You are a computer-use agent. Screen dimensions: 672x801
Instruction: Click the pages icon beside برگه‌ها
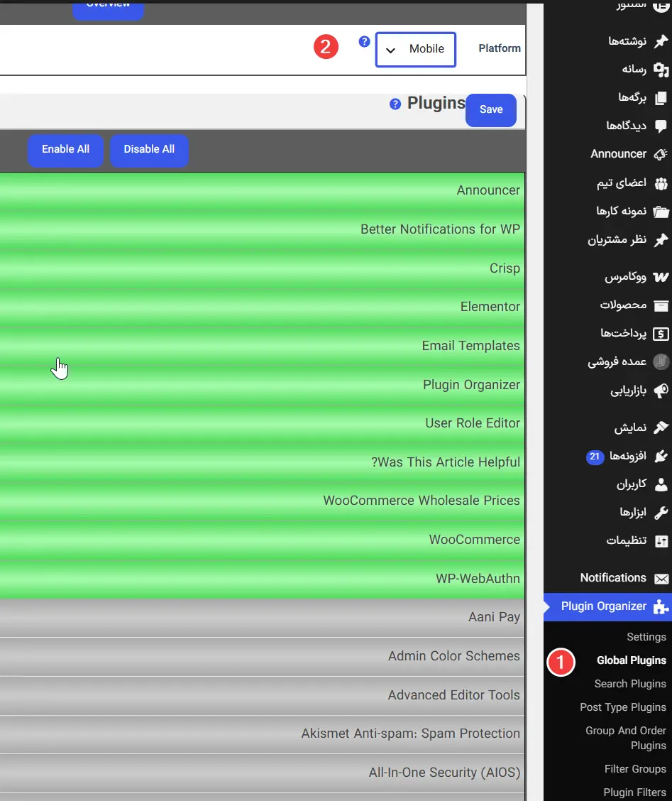tap(661, 97)
